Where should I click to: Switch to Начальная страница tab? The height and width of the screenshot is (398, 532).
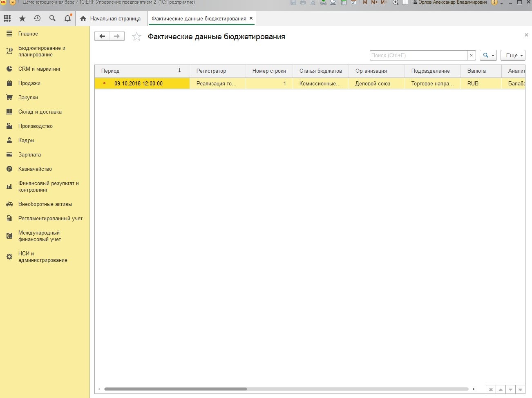pyautogui.click(x=111, y=18)
